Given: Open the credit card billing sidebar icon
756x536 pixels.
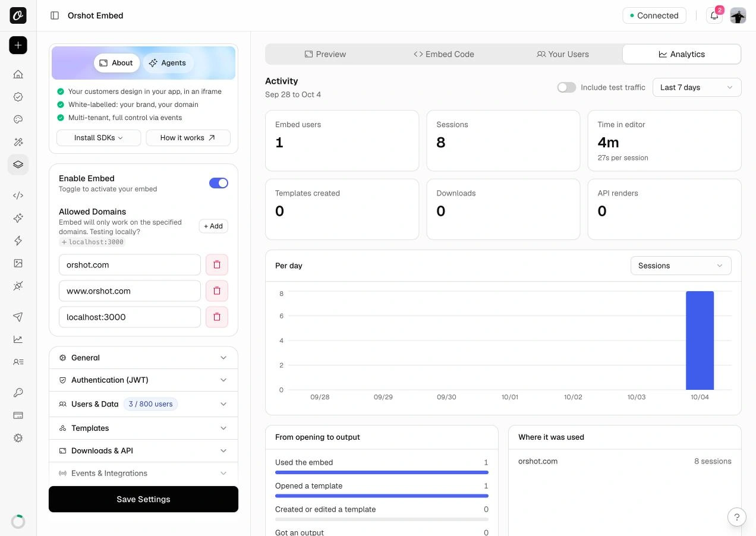Looking at the screenshot, I should click(18, 415).
